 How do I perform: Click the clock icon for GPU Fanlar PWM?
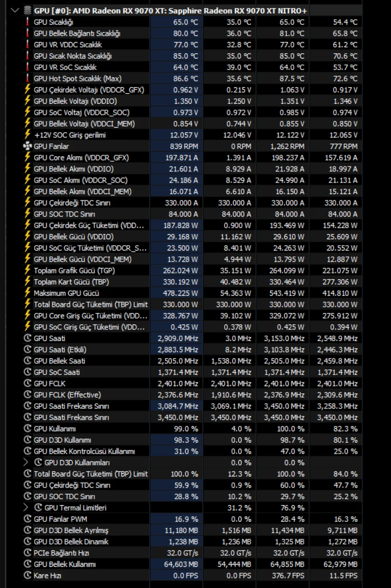coord(27,519)
